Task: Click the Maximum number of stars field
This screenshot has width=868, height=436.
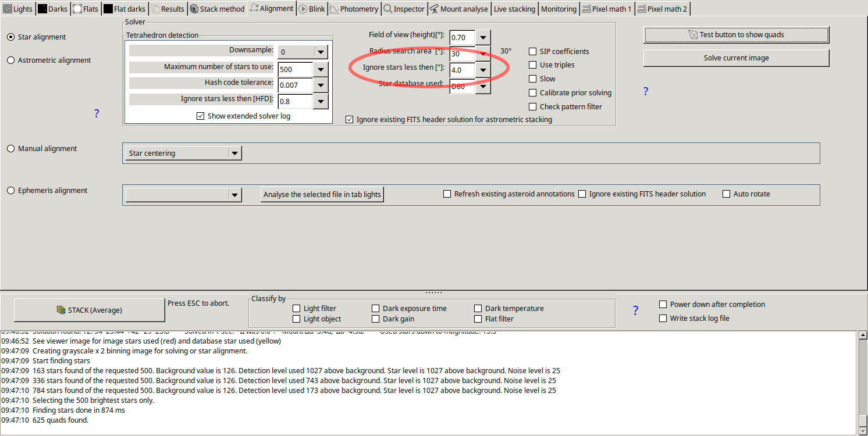Action: [296, 69]
